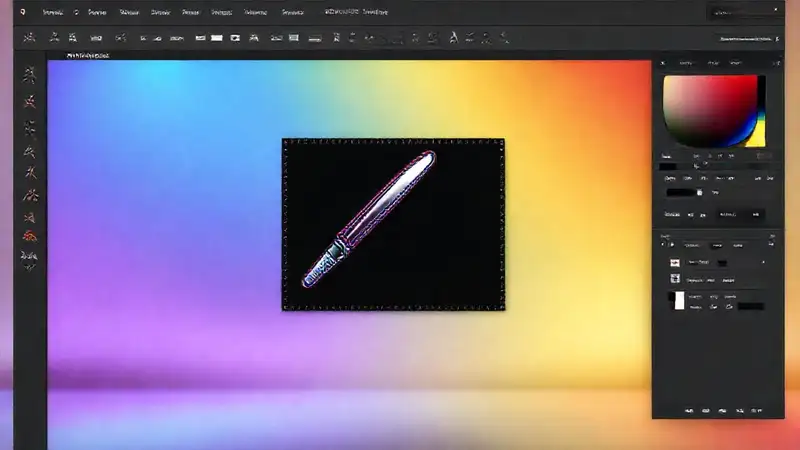Click the small white slider handle in right panel
The width and height of the screenshot is (800, 450).
[699, 192]
